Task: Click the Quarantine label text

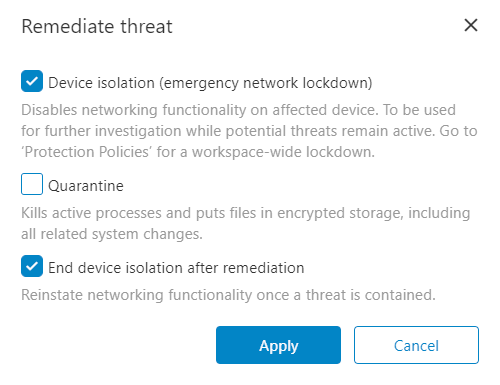Action: point(86,186)
